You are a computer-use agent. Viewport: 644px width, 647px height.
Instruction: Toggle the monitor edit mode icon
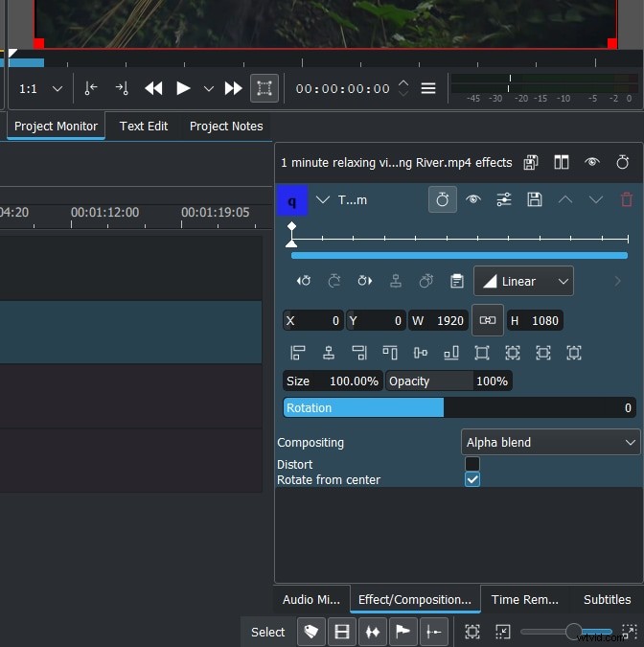click(x=264, y=88)
